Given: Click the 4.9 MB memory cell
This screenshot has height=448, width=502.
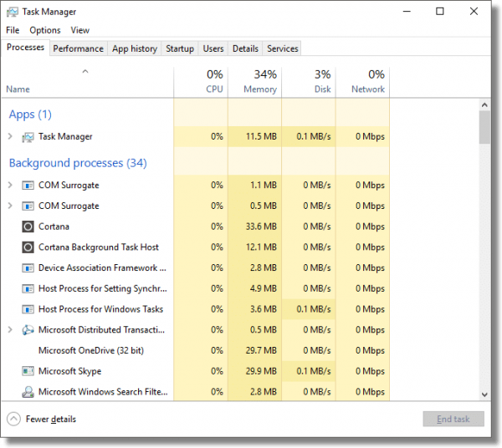Looking at the screenshot, I should (x=255, y=288).
